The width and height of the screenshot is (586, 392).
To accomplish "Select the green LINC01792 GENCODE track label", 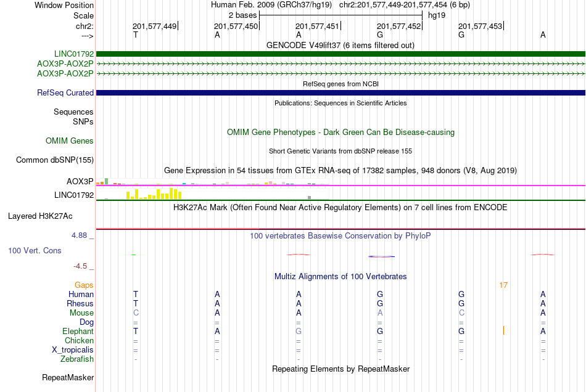I will tap(73, 54).
